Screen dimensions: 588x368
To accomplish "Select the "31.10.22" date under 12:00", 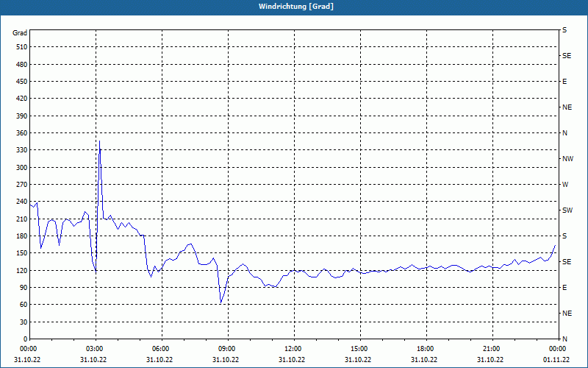I will point(292,360).
